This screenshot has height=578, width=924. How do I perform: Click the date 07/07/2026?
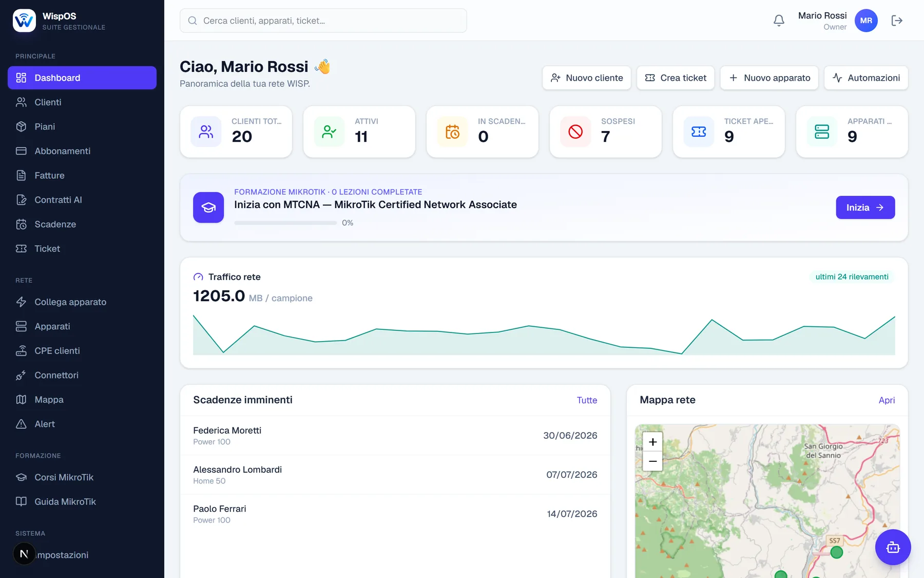coord(572,475)
